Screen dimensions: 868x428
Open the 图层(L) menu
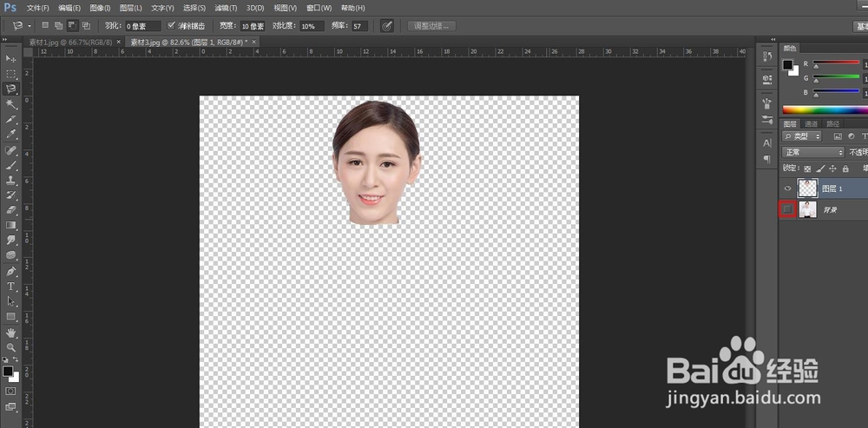point(131,9)
